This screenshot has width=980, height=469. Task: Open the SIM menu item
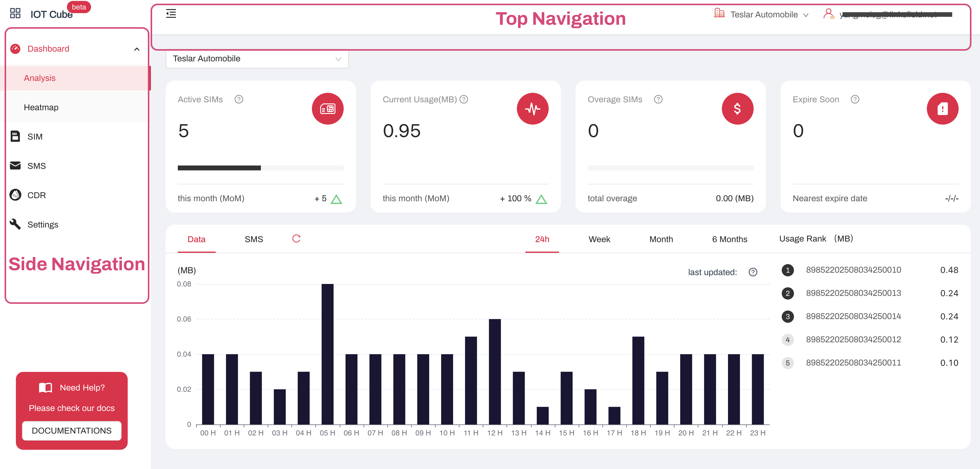pos(75,136)
